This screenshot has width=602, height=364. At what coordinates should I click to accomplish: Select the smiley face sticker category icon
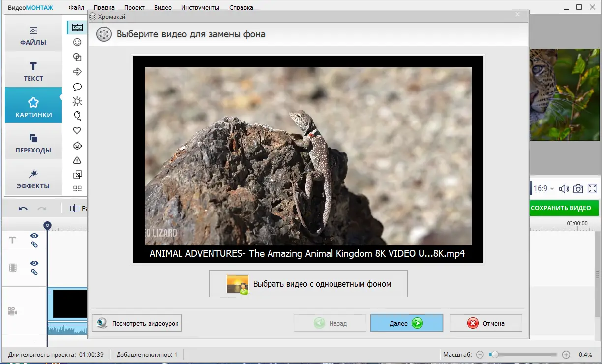click(x=77, y=42)
